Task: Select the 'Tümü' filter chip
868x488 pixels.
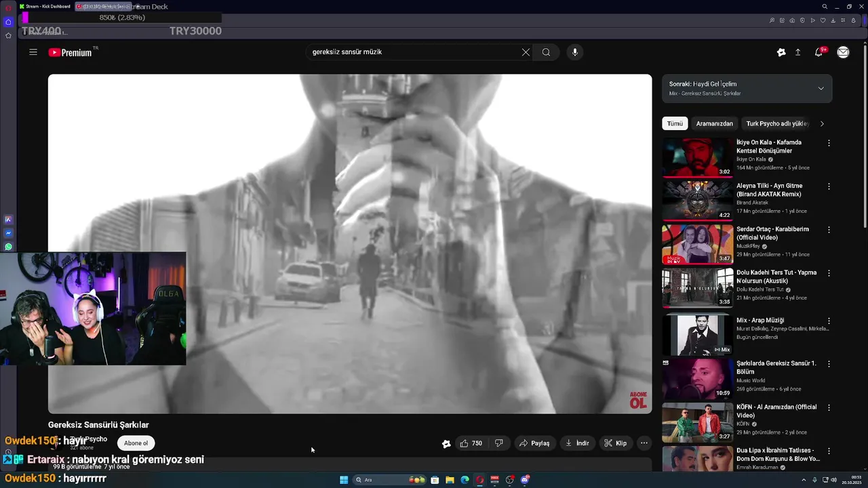Action: point(675,123)
